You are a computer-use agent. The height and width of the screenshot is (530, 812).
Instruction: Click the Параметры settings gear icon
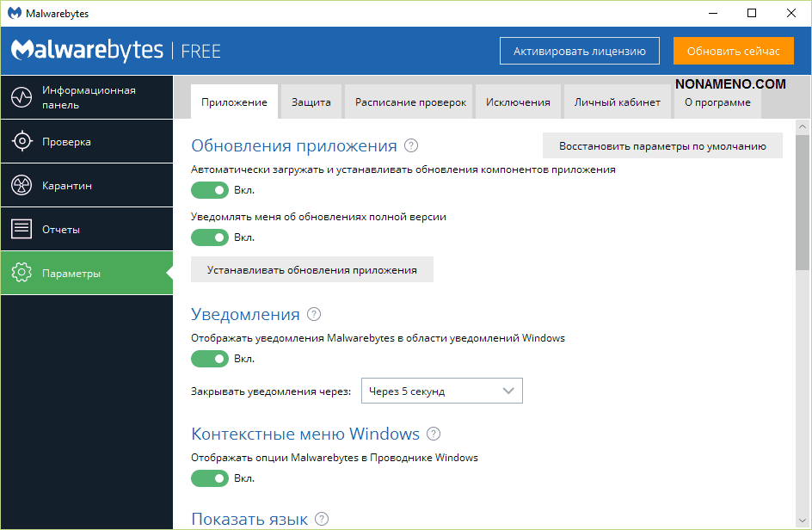click(x=22, y=274)
